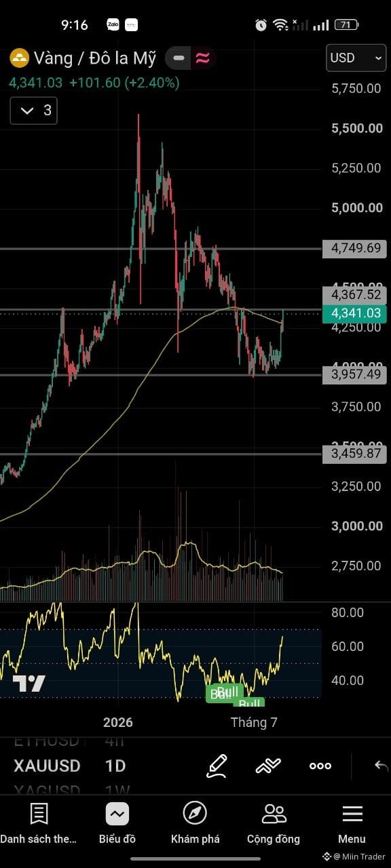Tap the Wi-Fi status icon
391x868 pixels.
click(x=280, y=25)
